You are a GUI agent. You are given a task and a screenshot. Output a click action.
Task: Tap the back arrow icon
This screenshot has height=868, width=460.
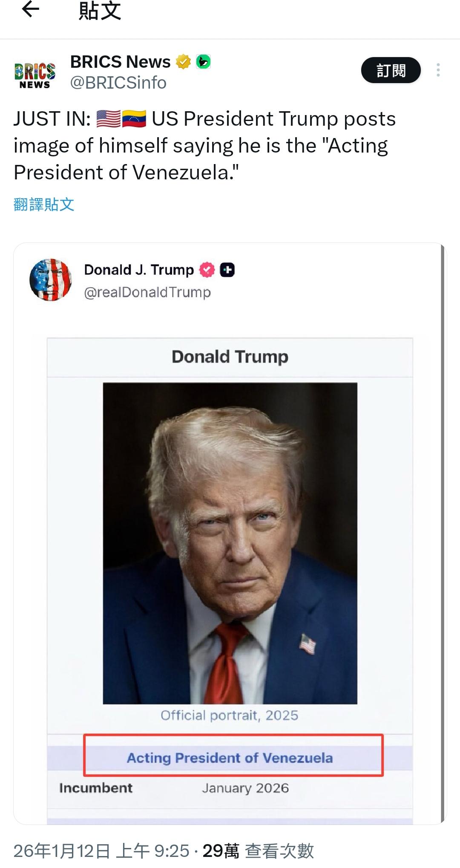[30, 10]
